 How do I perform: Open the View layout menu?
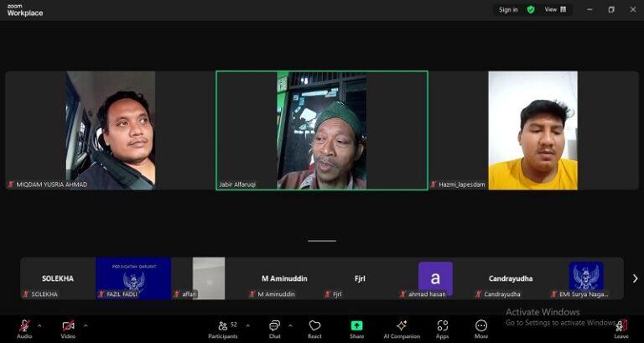coord(555,10)
